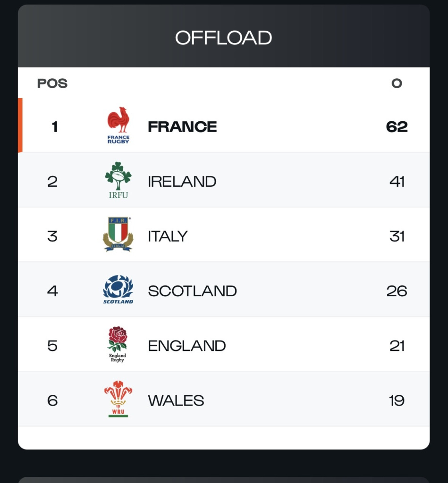
Task: Click Wales's offload value 19
Action: coord(397,400)
